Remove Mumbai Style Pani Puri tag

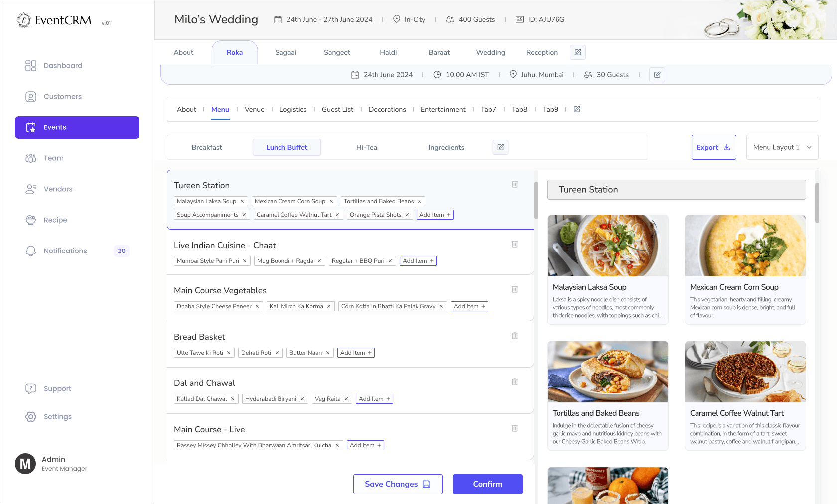click(x=245, y=261)
